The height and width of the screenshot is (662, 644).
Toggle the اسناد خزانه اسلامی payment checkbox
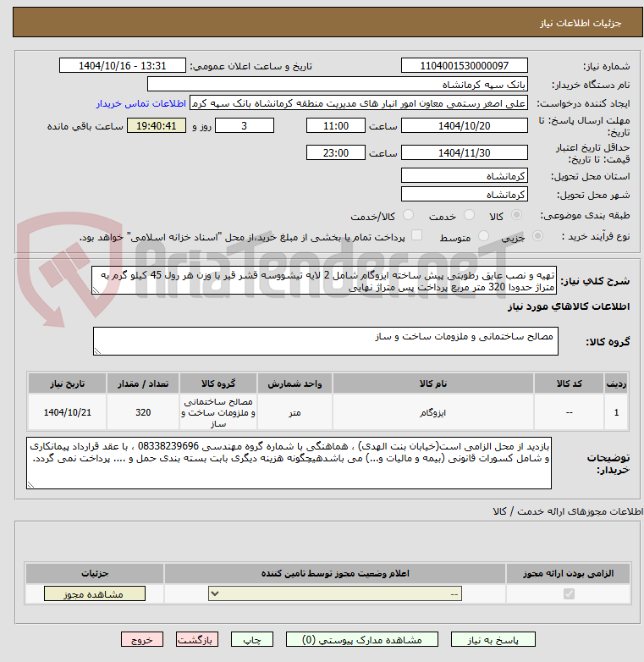click(x=416, y=235)
